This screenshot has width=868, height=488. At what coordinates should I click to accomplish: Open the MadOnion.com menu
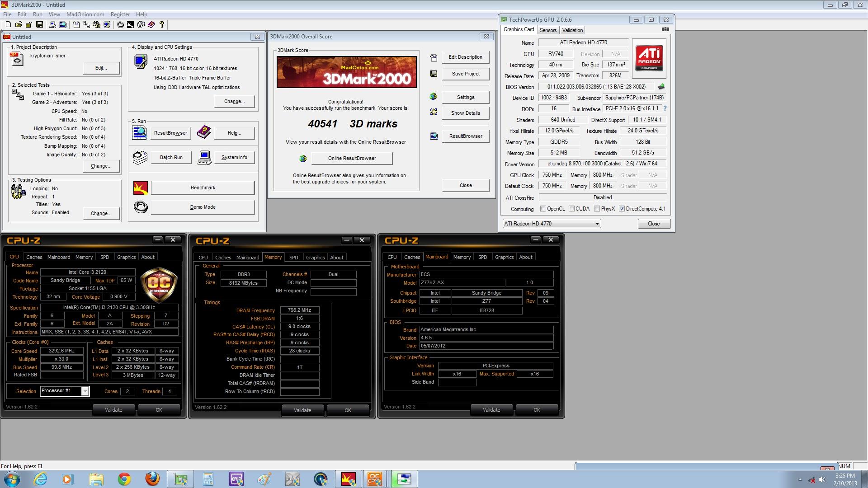tap(85, 14)
